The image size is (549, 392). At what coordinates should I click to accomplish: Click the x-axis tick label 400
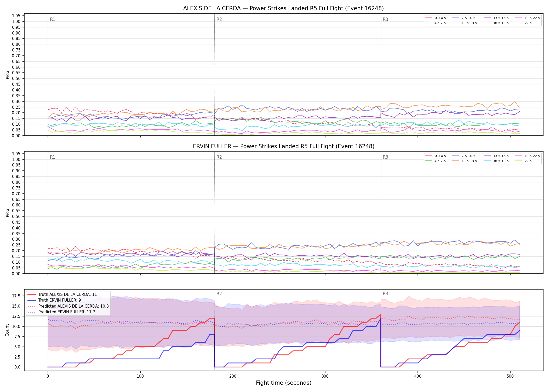point(418,376)
